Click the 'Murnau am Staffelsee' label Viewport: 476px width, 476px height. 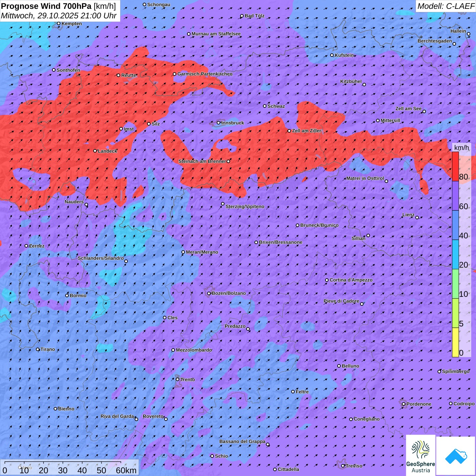click(x=216, y=34)
